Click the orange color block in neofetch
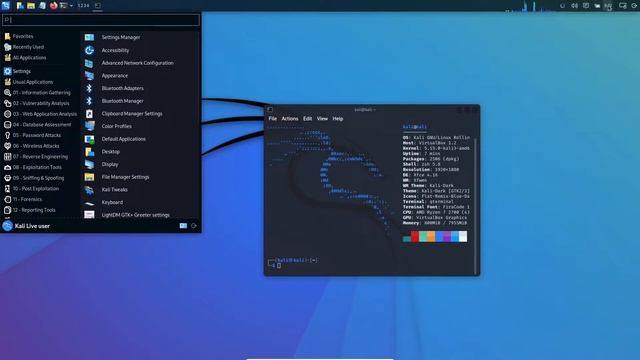This screenshot has width=640, height=360. point(431,236)
